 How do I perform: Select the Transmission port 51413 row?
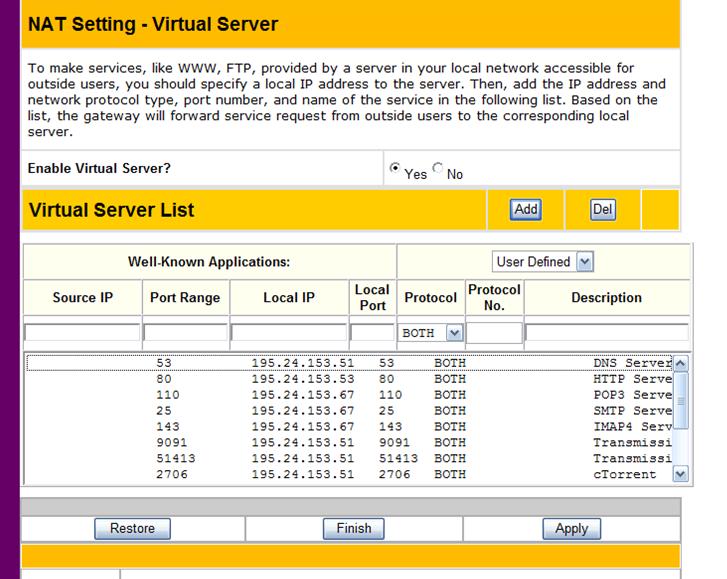[349, 458]
